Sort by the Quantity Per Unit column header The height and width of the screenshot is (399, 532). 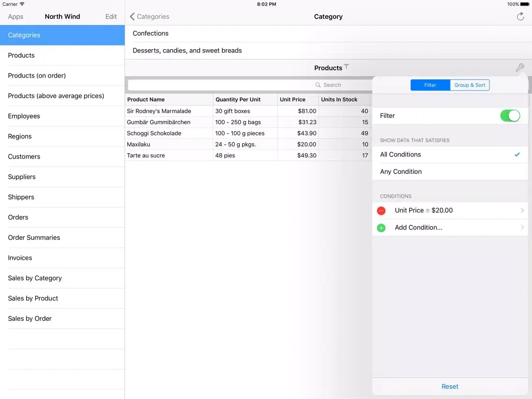click(245, 99)
